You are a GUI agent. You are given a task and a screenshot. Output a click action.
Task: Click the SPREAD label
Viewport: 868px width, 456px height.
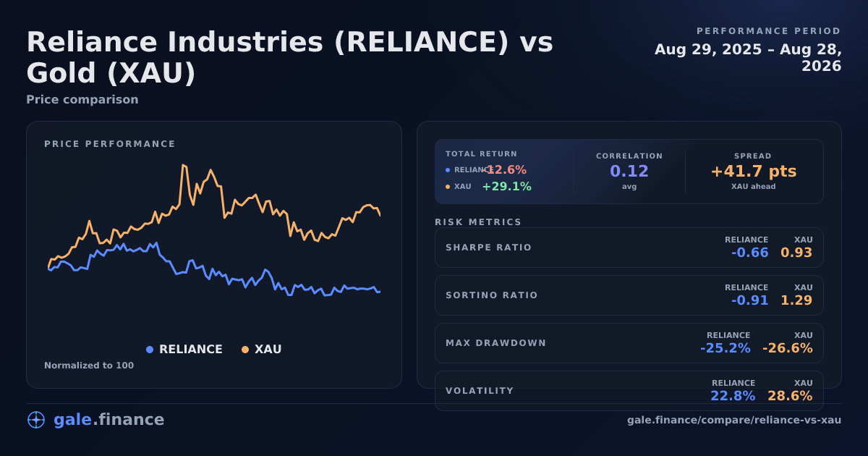(x=753, y=156)
